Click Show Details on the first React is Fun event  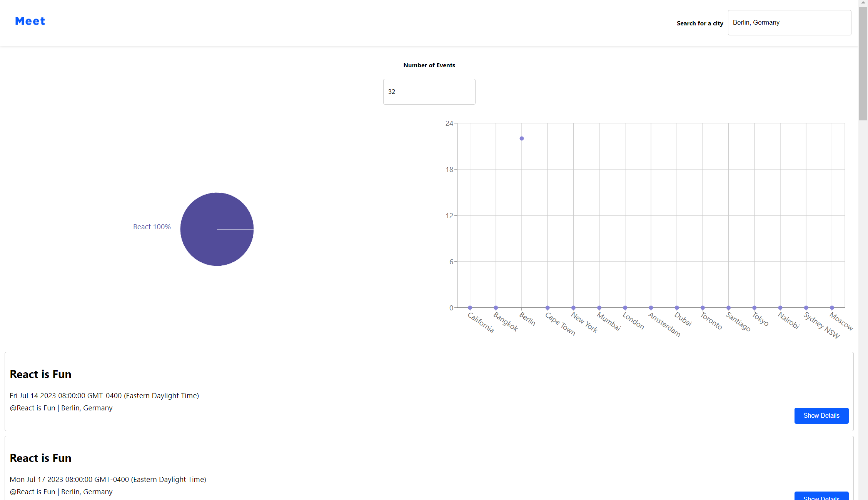pyautogui.click(x=821, y=415)
